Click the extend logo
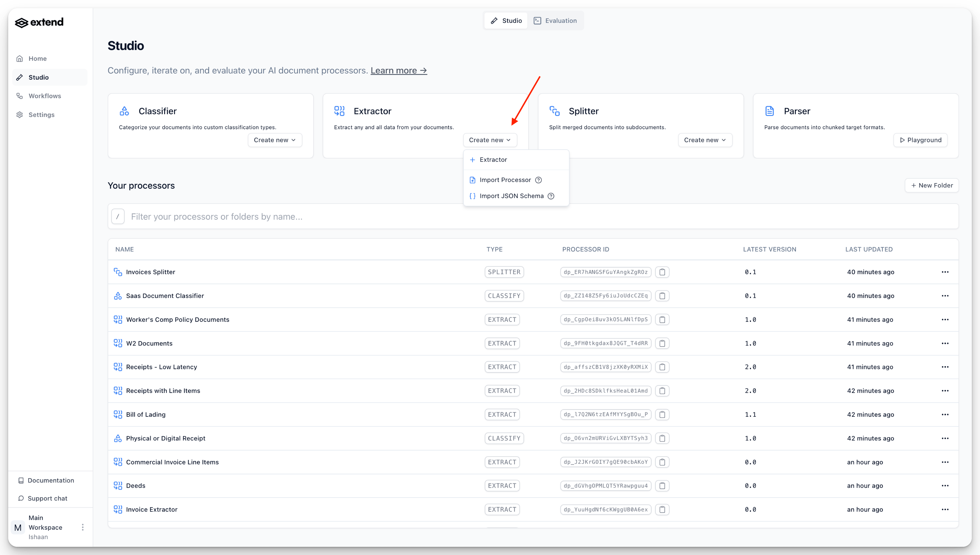The width and height of the screenshot is (980, 555). click(x=39, y=22)
